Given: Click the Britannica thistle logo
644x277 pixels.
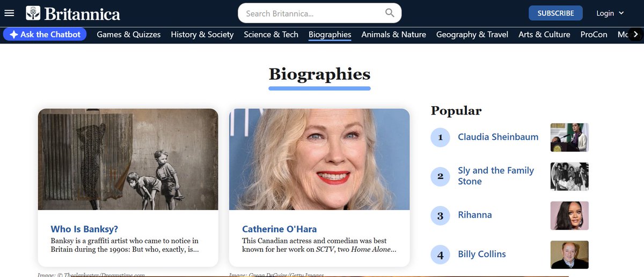Looking at the screenshot, I should point(33,13).
